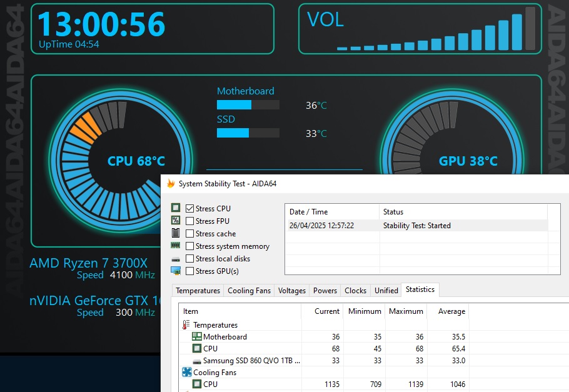Enable the Stress FPU checkbox

(x=189, y=221)
